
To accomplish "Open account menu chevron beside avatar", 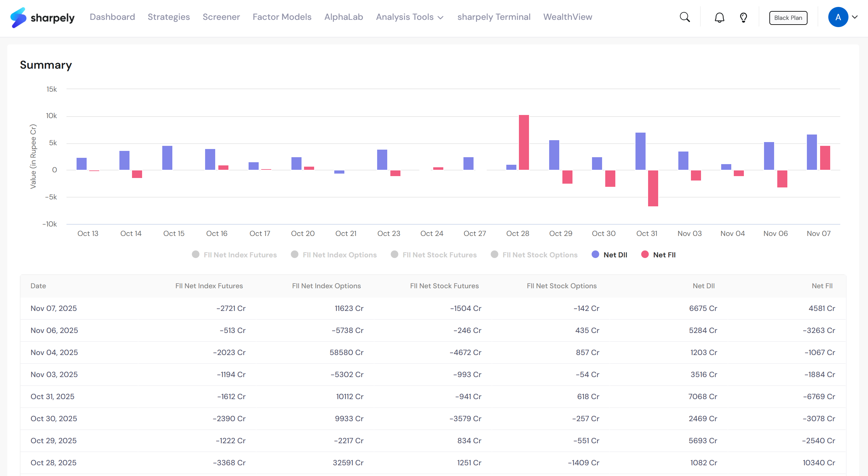I will point(855,17).
